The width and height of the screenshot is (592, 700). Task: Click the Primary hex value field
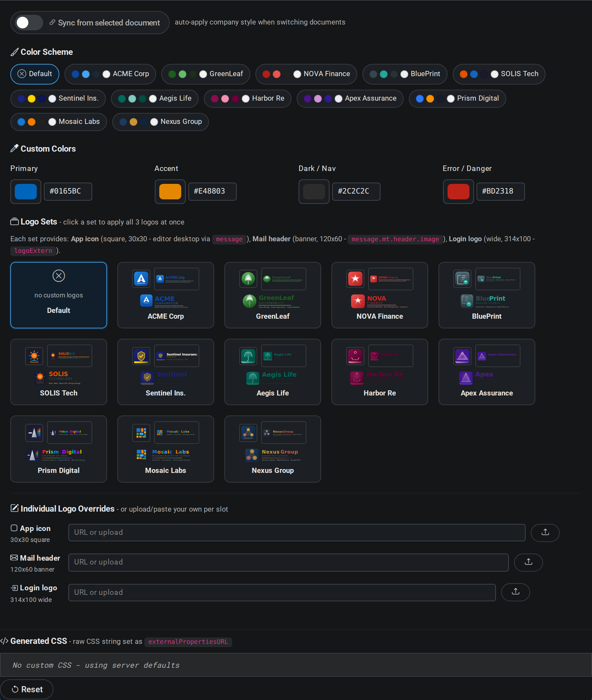pyautogui.click(x=68, y=191)
